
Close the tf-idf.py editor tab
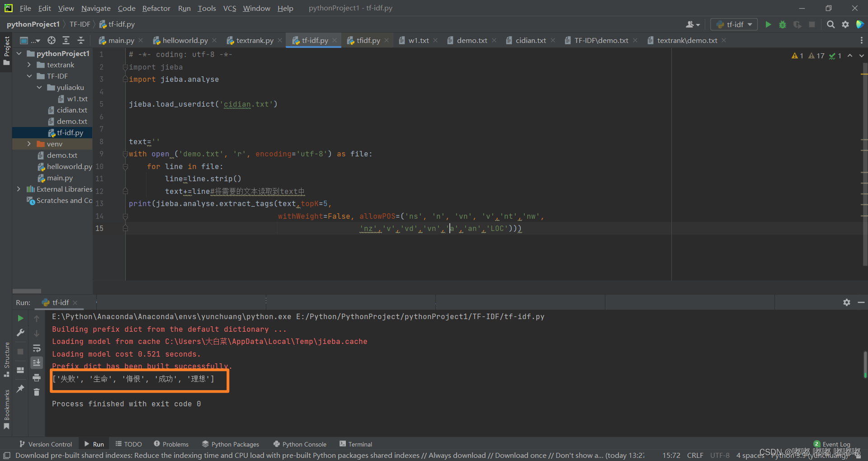(x=335, y=40)
